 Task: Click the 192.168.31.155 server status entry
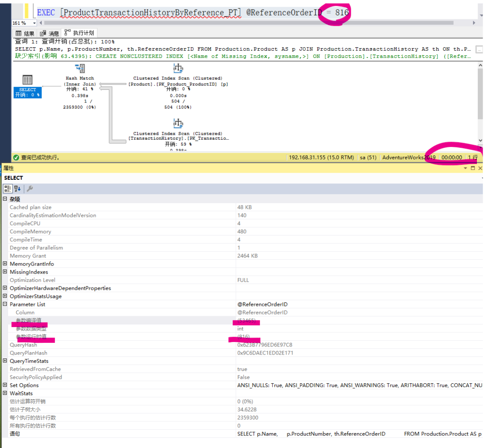tap(321, 158)
